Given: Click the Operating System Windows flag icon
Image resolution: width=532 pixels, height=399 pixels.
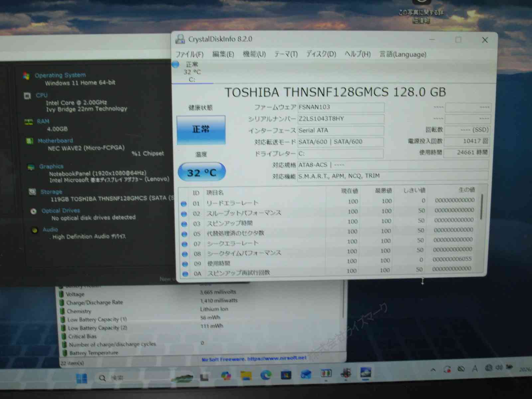Looking at the screenshot, I should 27,76.
